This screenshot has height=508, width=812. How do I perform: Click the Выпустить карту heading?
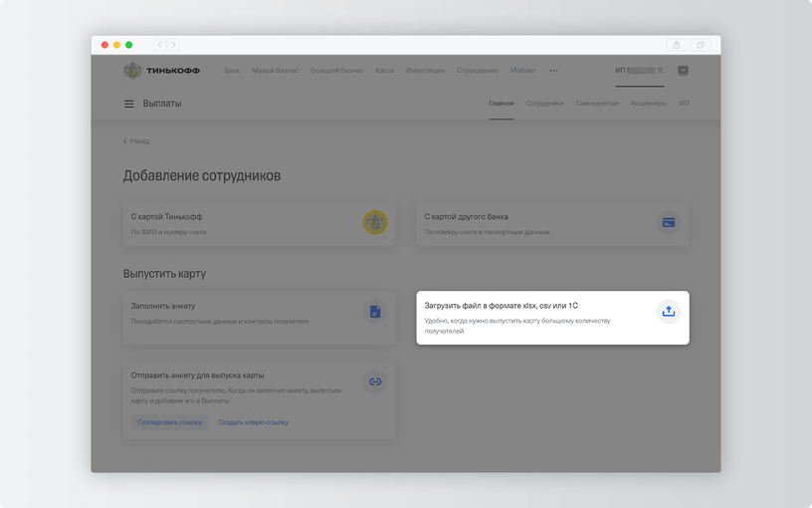click(164, 274)
